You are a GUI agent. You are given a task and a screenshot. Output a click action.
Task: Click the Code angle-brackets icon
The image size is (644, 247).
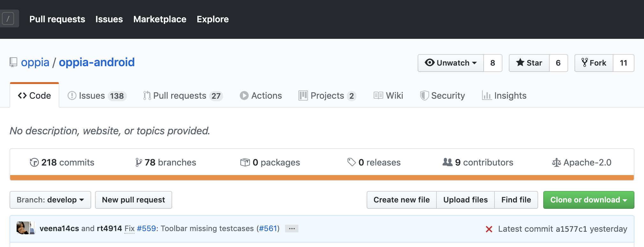pyautogui.click(x=22, y=95)
